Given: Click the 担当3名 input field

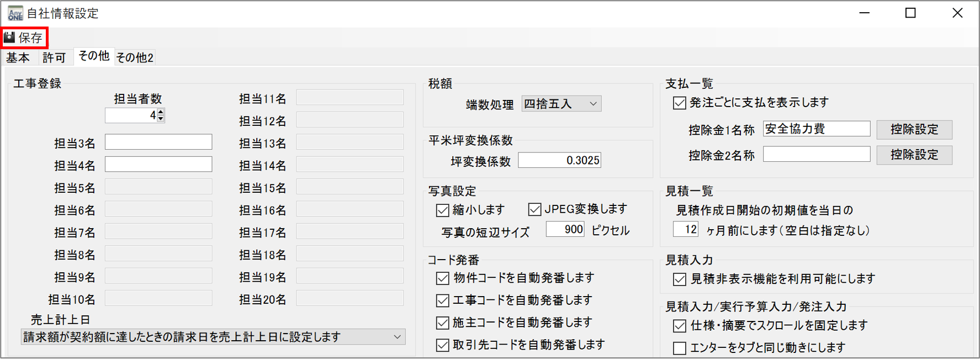Looking at the screenshot, I should pos(158,142).
